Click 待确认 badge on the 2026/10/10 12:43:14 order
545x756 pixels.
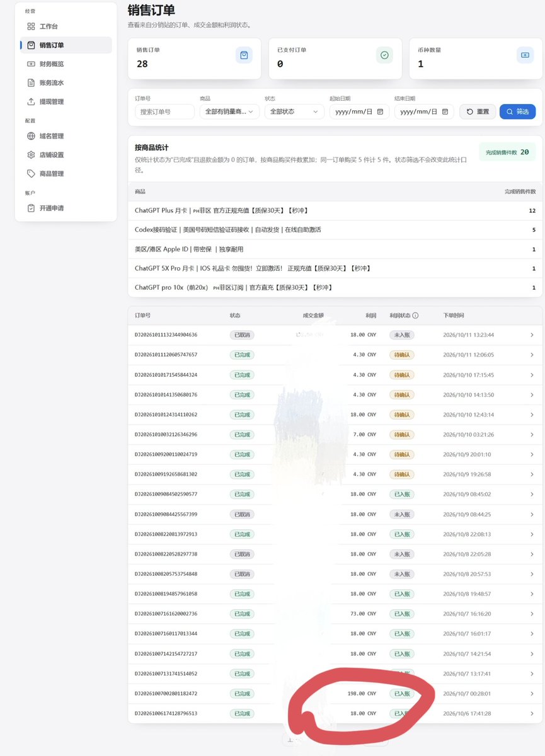(x=401, y=415)
